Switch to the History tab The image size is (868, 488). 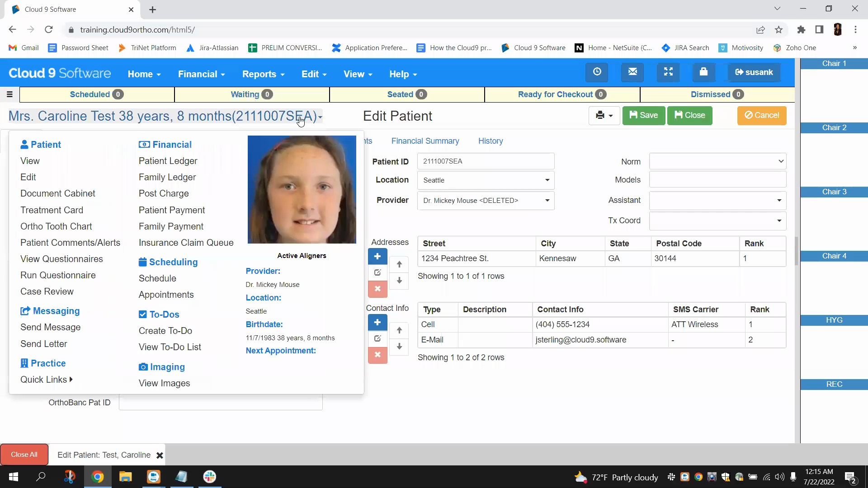(x=491, y=141)
